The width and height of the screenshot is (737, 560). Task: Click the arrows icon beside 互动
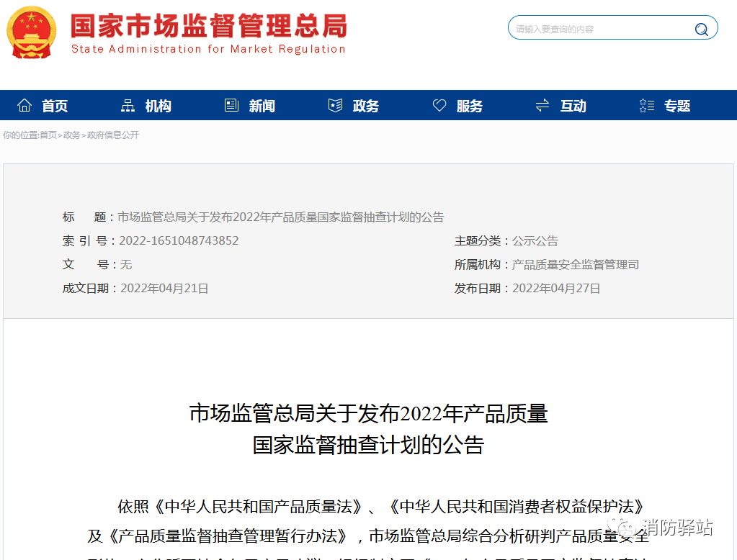[x=542, y=106]
